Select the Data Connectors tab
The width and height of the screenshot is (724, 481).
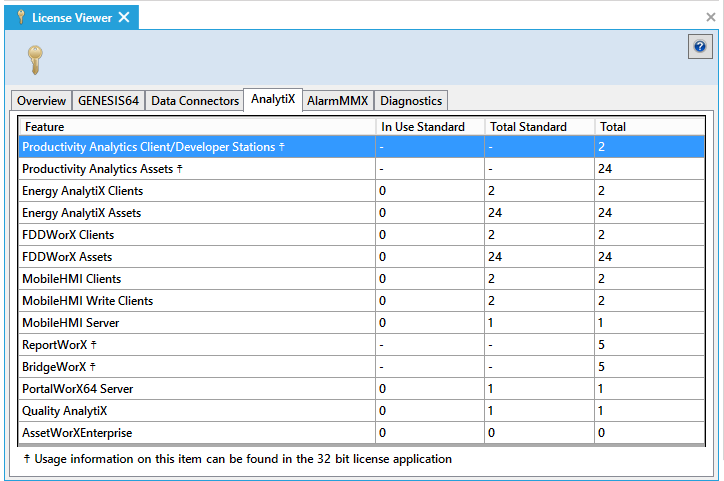click(195, 101)
